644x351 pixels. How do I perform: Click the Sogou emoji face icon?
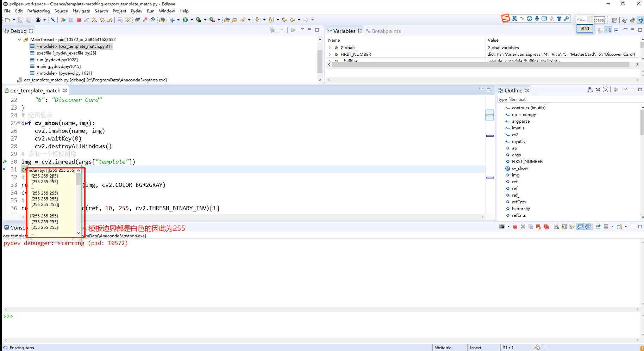(529, 19)
